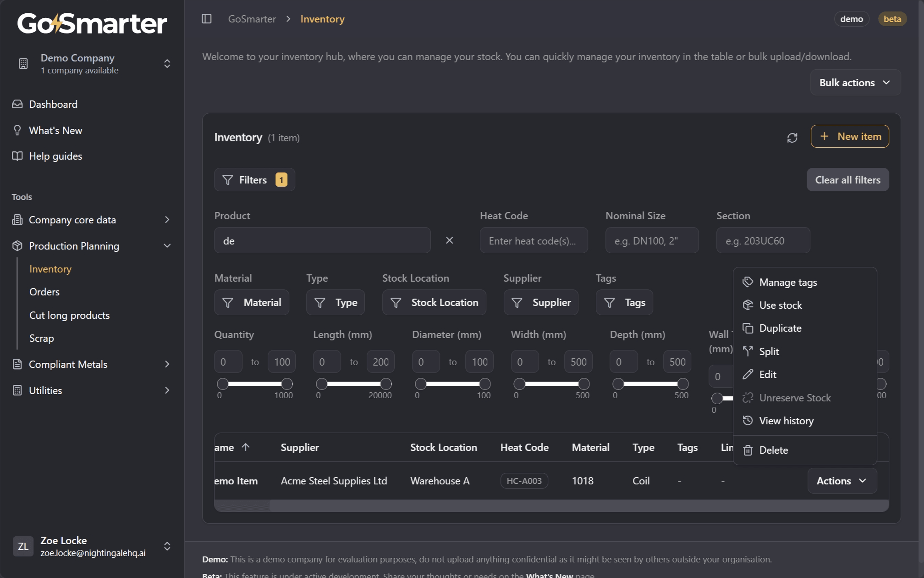Image resolution: width=924 pixels, height=578 pixels.
Task: Click the plus icon on New item
Action: pyautogui.click(x=824, y=136)
